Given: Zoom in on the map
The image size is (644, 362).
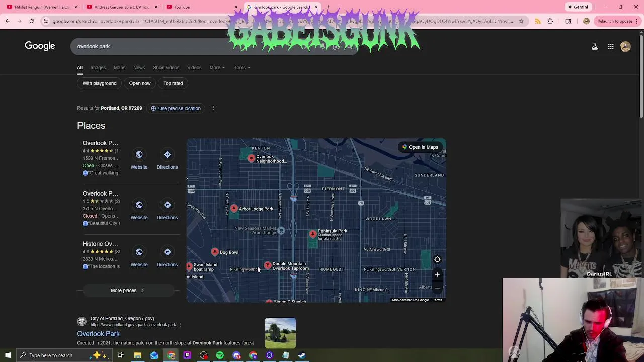Looking at the screenshot, I should (437, 275).
